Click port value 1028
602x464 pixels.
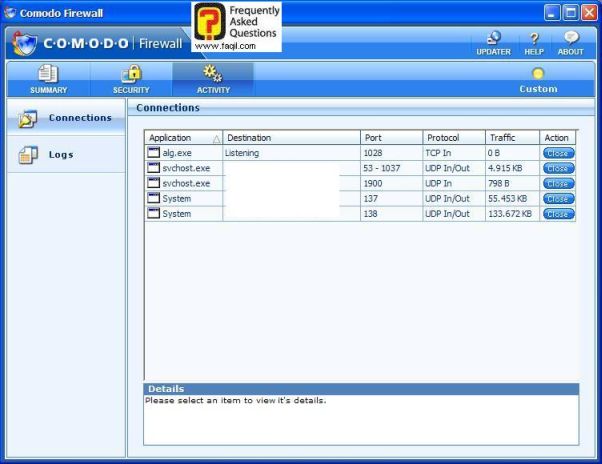(373, 153)
